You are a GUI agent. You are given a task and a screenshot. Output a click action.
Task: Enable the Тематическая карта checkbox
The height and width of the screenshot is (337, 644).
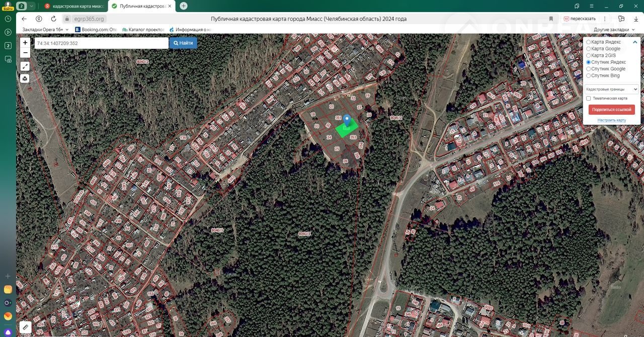tap(589, 99)
